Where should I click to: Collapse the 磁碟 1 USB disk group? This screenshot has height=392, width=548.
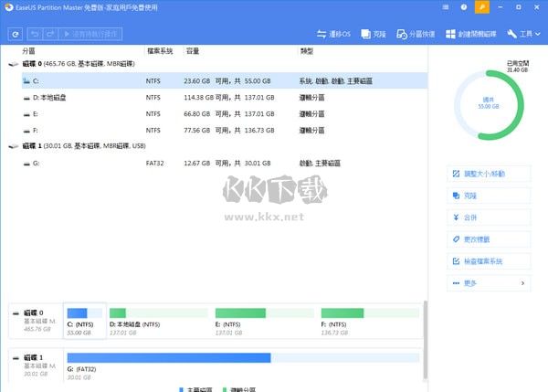click(12, 146)
